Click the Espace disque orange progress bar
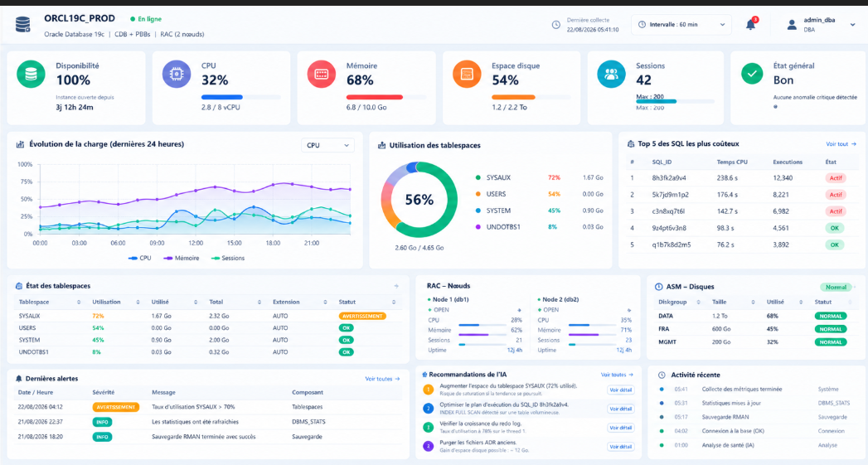Image resolution: width=868 pixels, height=465 pixels. coord(531,98)
